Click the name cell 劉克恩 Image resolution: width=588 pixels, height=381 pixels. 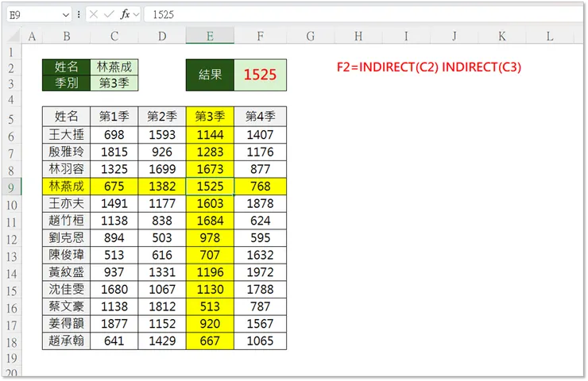(67, 238)
